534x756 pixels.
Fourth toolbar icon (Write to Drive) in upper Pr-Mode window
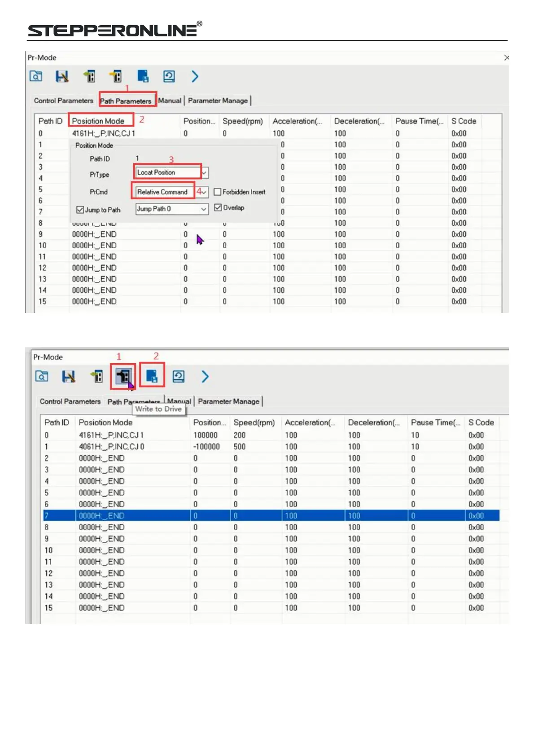click(x=116, y=76)
